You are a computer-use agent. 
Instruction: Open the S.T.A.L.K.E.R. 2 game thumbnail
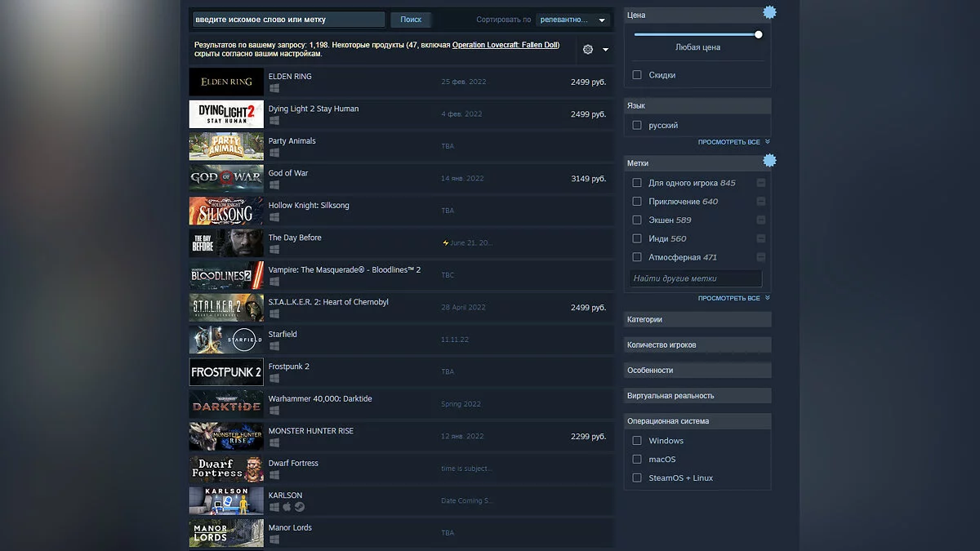click(x=226, y=308)
